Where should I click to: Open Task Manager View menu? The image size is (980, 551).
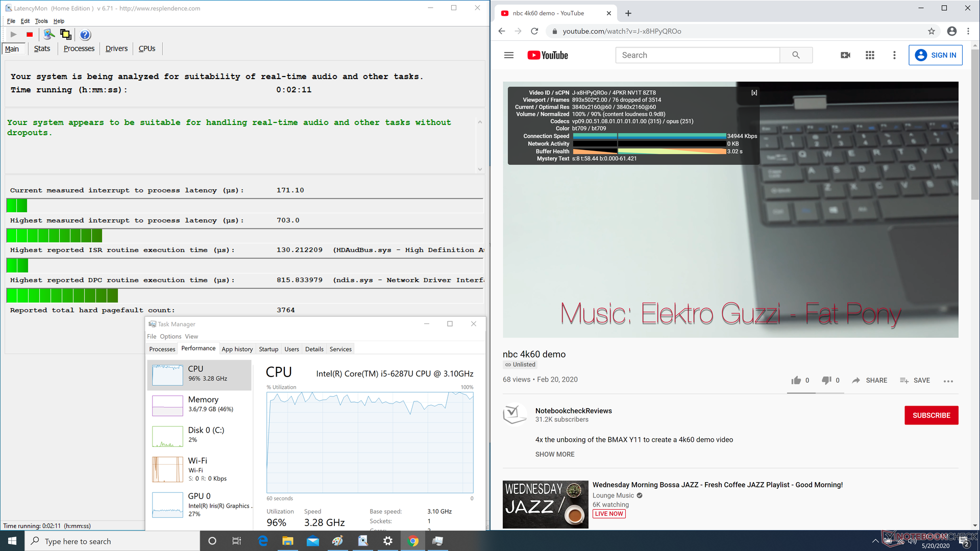click(191, 336)
